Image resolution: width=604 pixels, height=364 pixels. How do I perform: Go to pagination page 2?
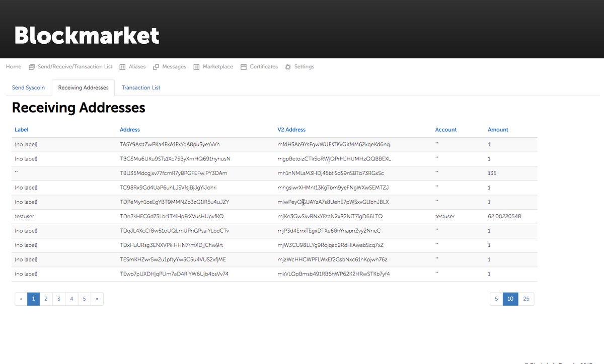coord(46,299)
